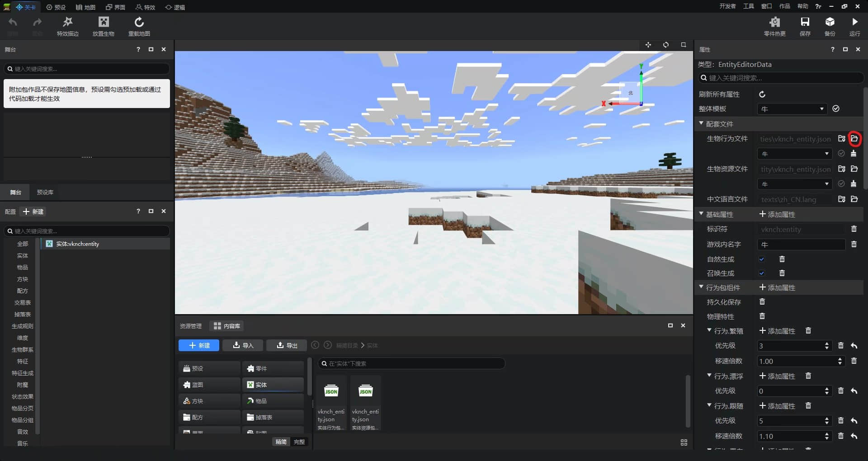Open the 物品 resource category
The height and width of the screenshot is (461, 868).
pyautogui.click(x=273, y=401)
